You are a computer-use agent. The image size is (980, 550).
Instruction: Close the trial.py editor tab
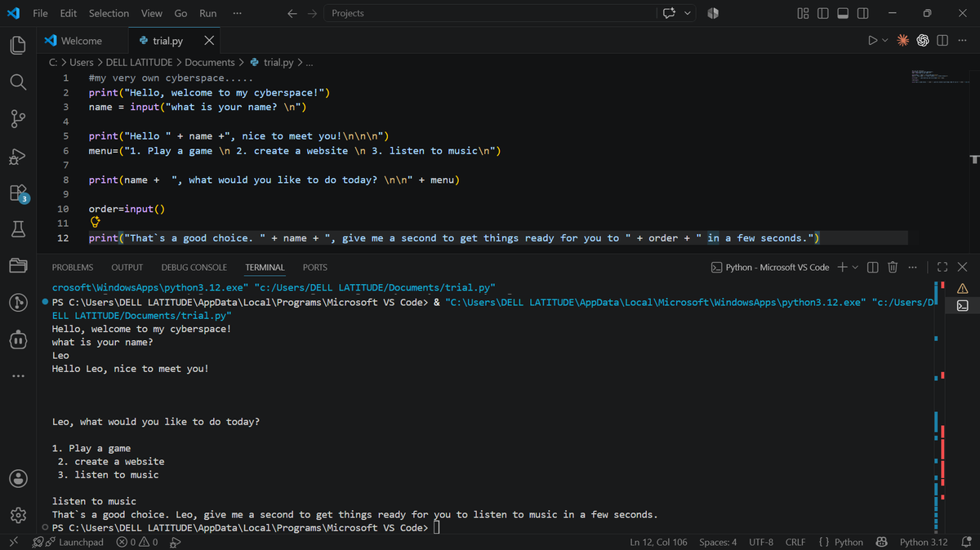(x=209, y=41)
